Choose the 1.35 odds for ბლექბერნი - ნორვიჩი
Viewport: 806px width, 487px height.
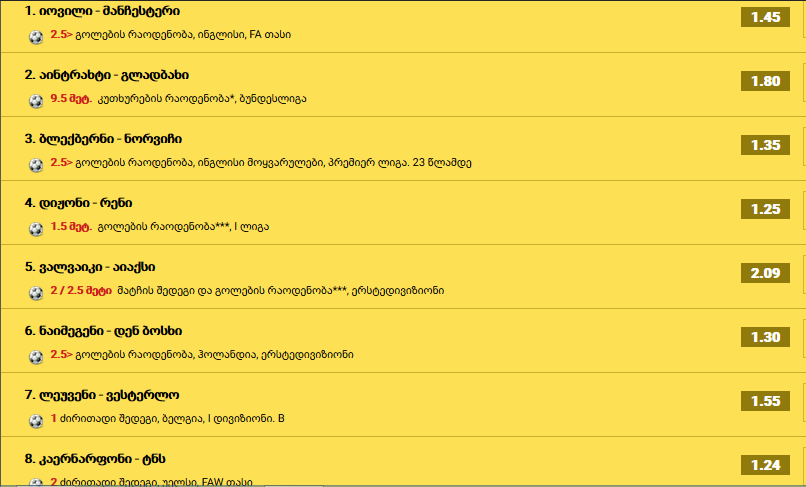tap(765, 145)
